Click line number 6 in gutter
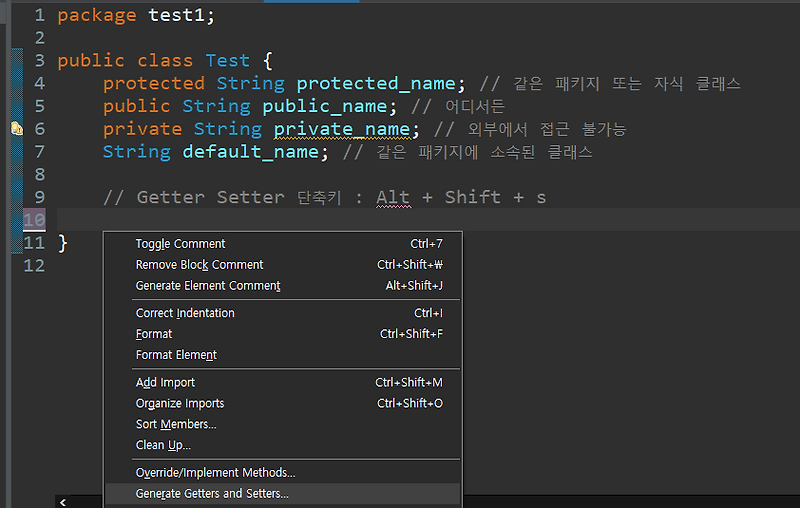This screenshot has width=800, height=508. click(x=39, y=129)
